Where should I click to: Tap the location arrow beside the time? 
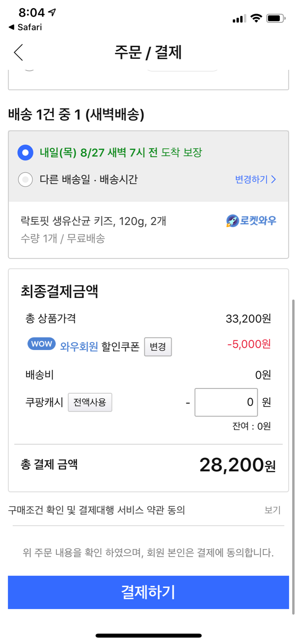(x=52, y=12)
